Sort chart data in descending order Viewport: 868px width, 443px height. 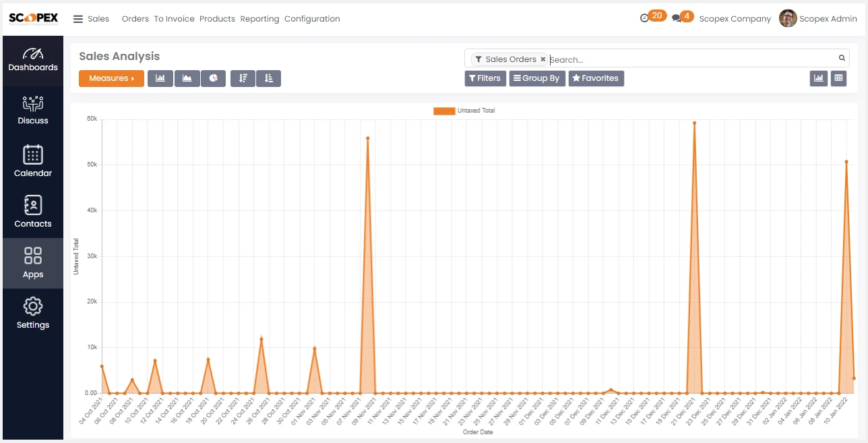click(243, 78)
